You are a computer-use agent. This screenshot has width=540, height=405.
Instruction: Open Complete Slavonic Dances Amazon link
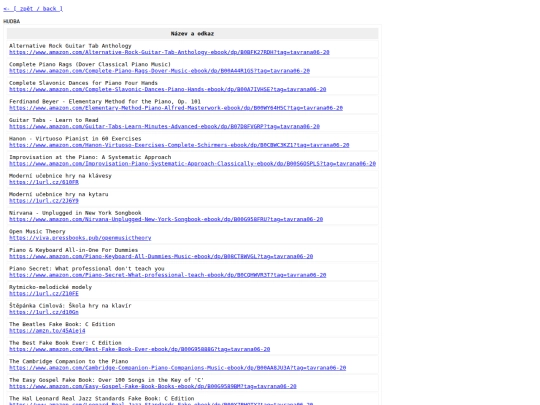coord(167,89)
